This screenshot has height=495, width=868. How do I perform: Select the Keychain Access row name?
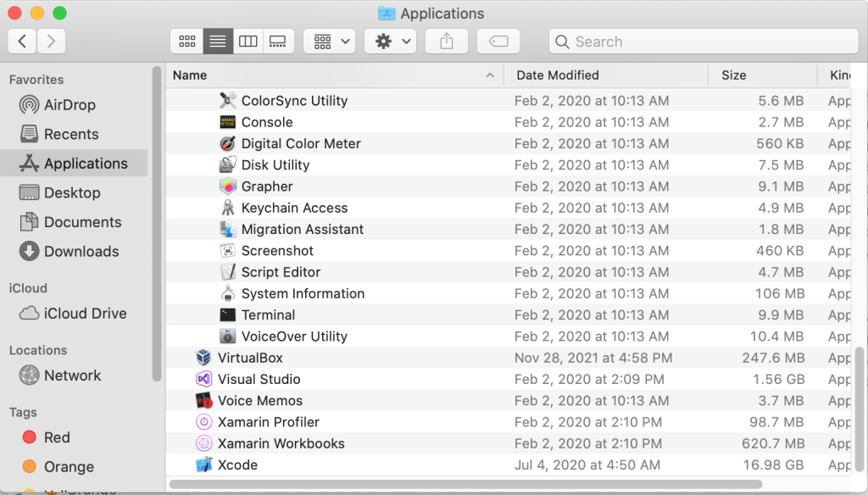click(294, 208)
